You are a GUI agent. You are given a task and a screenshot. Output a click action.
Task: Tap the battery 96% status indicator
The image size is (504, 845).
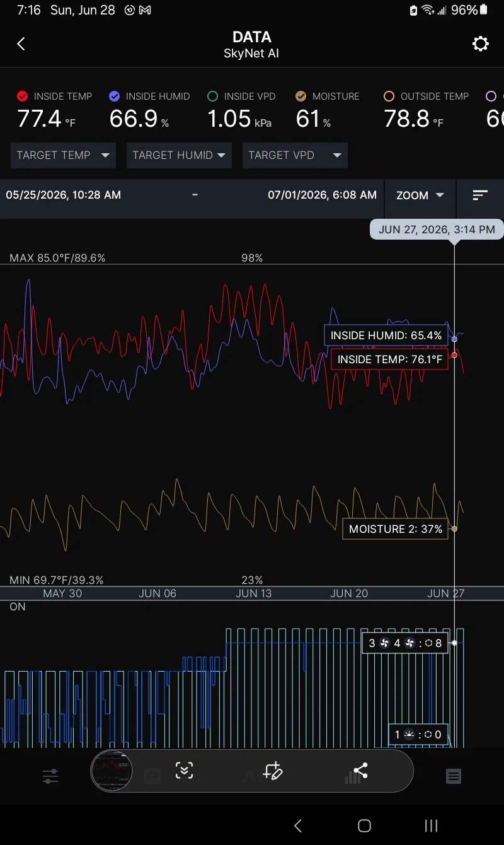coord(469,10)
